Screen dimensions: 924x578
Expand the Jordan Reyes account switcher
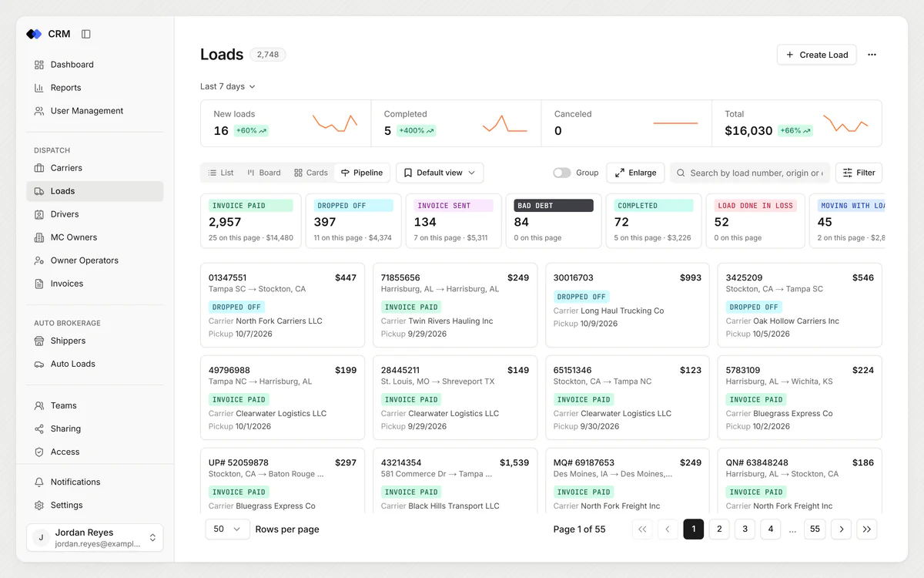[x=95, y=538]
